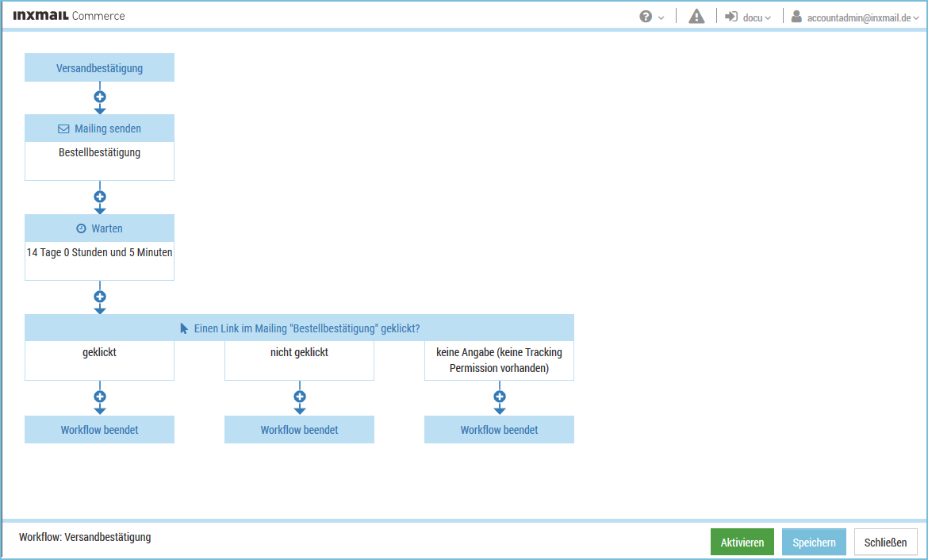Click the 'Workflow: Versandbestätigung' footer label
928x560 pixels.
tap(85, 538)
